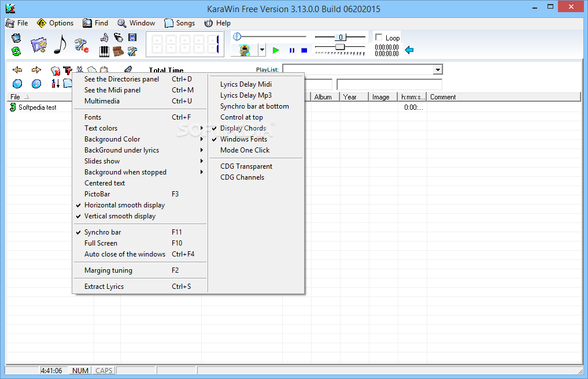This screenshot has height=379, width=588.
Task: Click the blue left arrow beside timers
Action: point(409,50)
